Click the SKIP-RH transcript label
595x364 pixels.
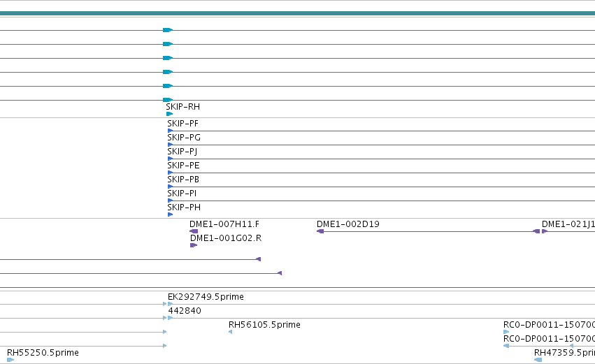(183, 107)
